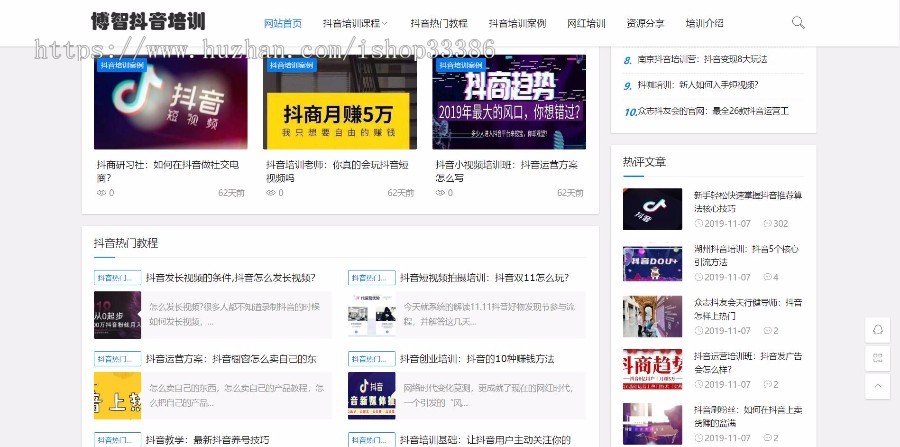Image resolution: width=900 pixels, height=447 pixels.
Task: Open the 抖商月赚5万 card thumbnail
Action: pos(340,102)
